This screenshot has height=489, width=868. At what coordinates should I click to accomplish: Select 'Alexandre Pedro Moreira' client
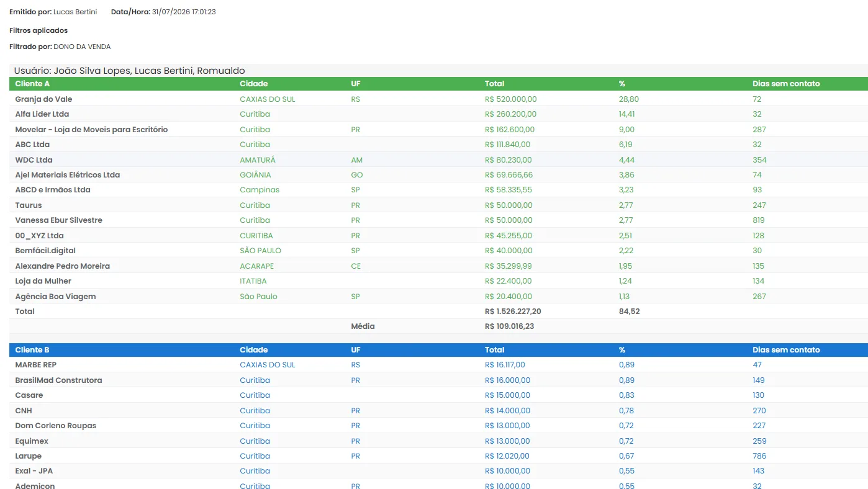pos(63,266)
